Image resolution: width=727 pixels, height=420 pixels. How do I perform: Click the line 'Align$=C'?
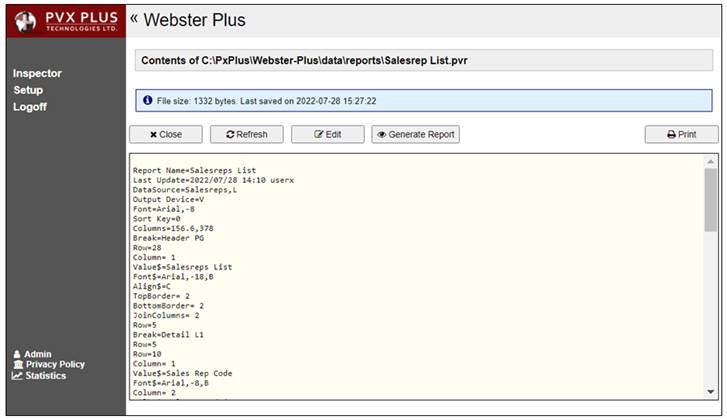pos(152,286)
